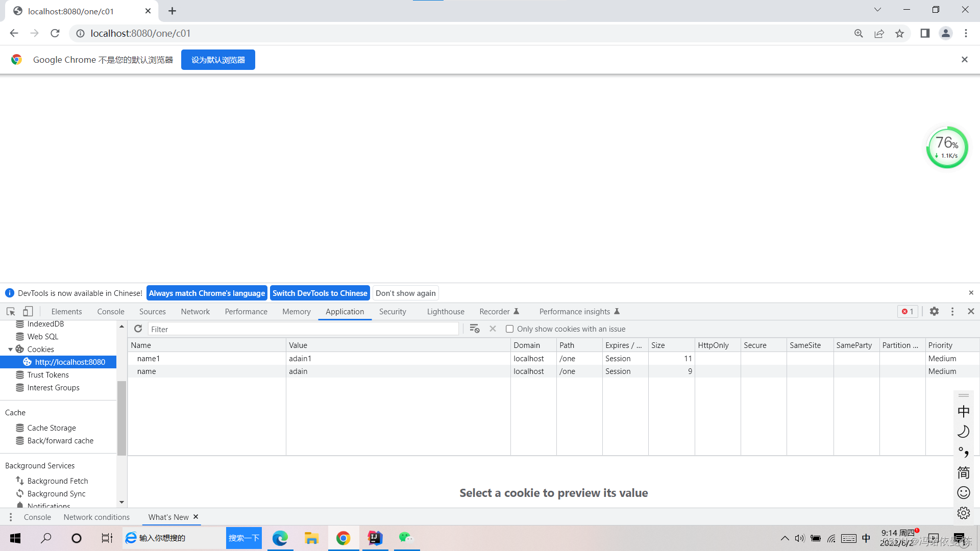
Task: Click the inspect element picker icon
Action: (x=11, y=312)
